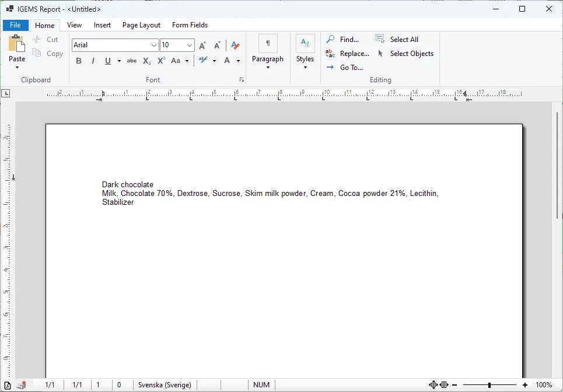Viewport: 563px width, 392px height.
Task: Click the right indent marker on ruler
Action: [464, 94]
